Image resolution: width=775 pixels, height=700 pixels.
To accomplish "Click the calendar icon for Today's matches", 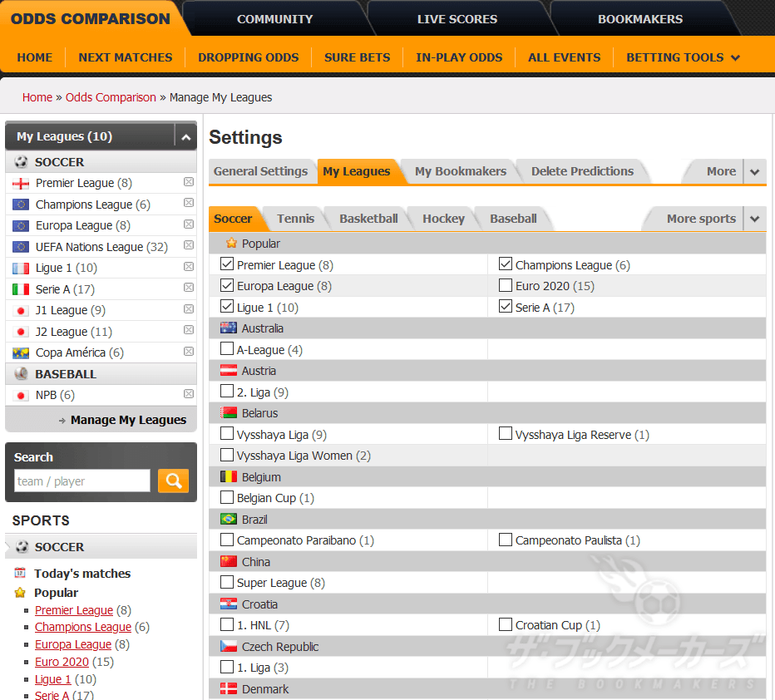I will tap(20, 573).
